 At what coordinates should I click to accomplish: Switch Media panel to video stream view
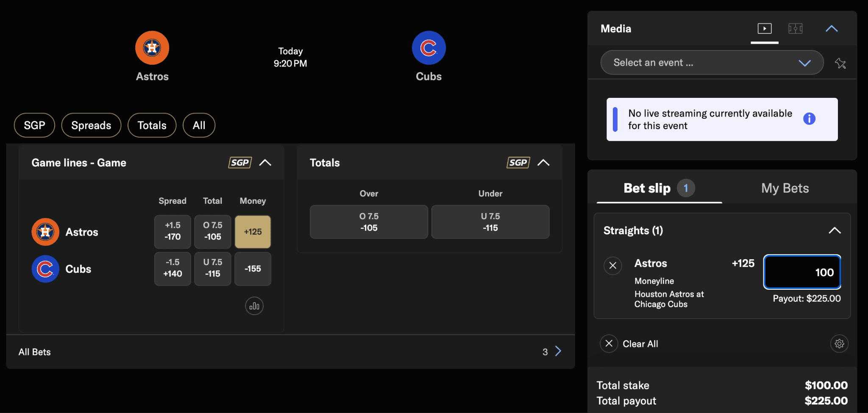pyautogui.click(x=765, y=28)
